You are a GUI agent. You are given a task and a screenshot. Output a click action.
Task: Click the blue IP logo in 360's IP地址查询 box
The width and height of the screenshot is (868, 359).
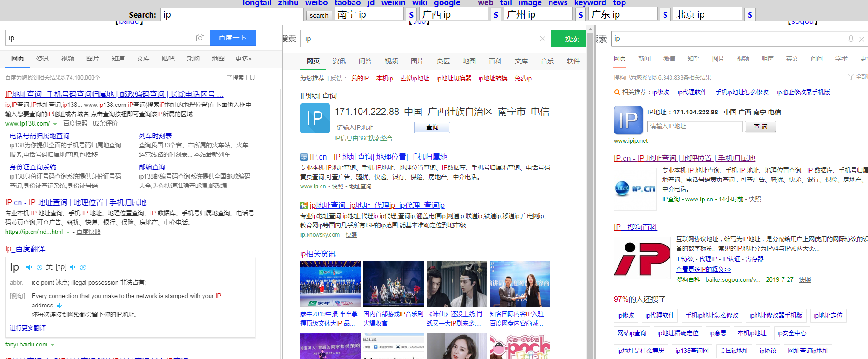click(x=315, y=118)
